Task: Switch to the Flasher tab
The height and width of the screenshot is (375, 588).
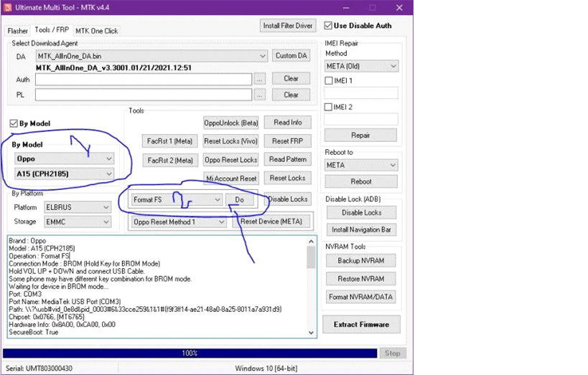Action: point(17,31)
